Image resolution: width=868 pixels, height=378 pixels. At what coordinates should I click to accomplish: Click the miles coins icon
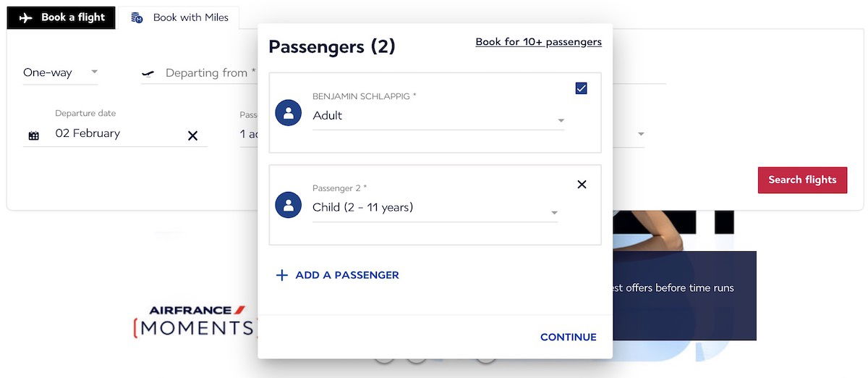137,18
